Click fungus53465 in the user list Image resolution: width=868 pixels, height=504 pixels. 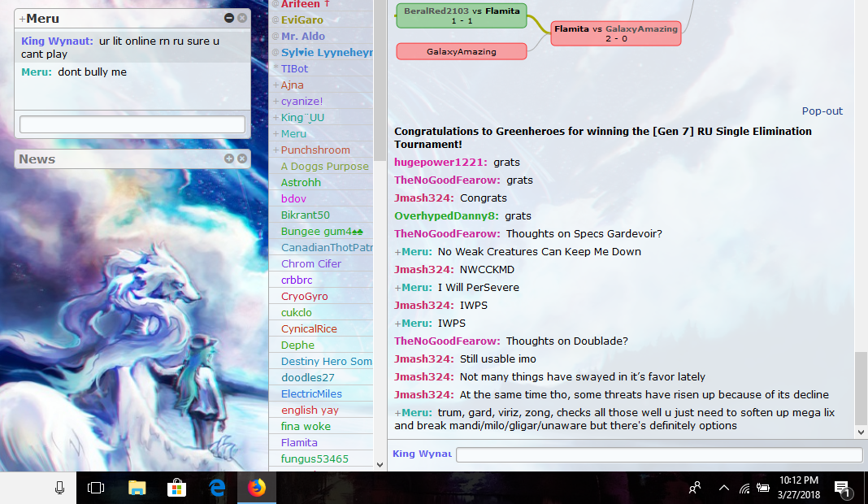tap(315, 458)
